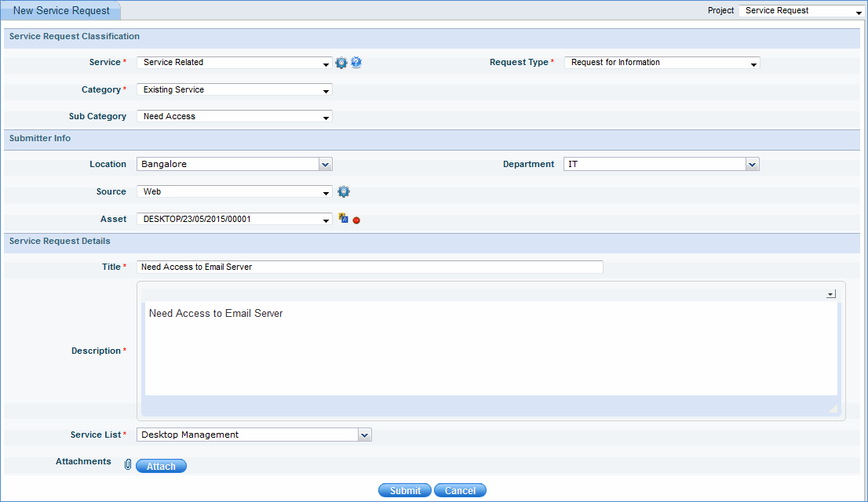
Task: Open the Source configuration gear icon
Action: point(342,191)
